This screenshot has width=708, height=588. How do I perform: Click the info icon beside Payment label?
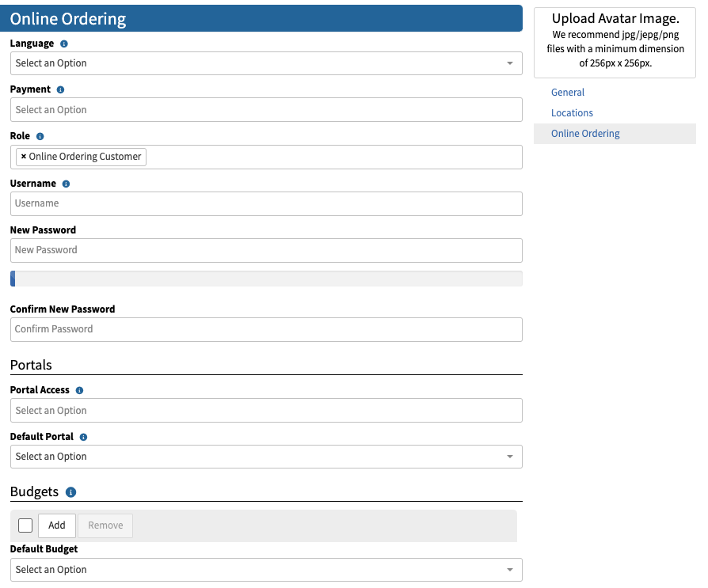pyautogui.click(x=60, y=89)
